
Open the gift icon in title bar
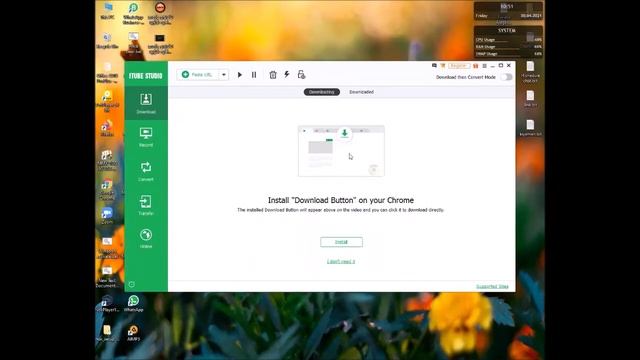click(x=476, y=66)
